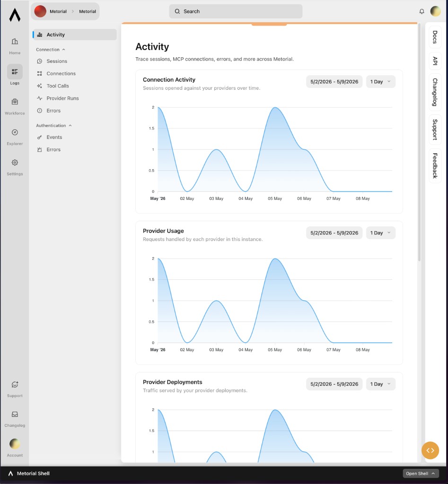Select Activity in the sidebar
This screenshot has width=448, height=484.
click(74, 35)
